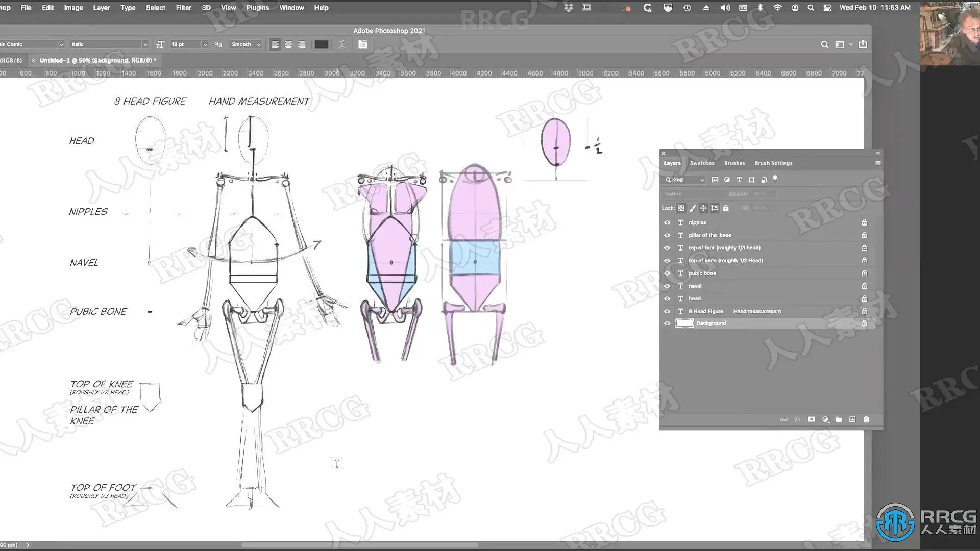Screen dimensions: 980x551
Task: Open the font style Italic dropdown
Action: [x=145, y=45]
